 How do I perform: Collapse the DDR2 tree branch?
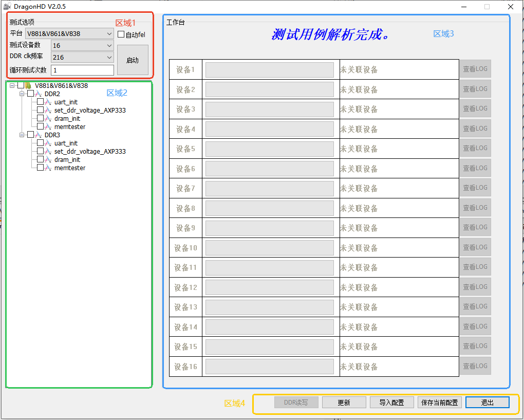coord(22,94)
